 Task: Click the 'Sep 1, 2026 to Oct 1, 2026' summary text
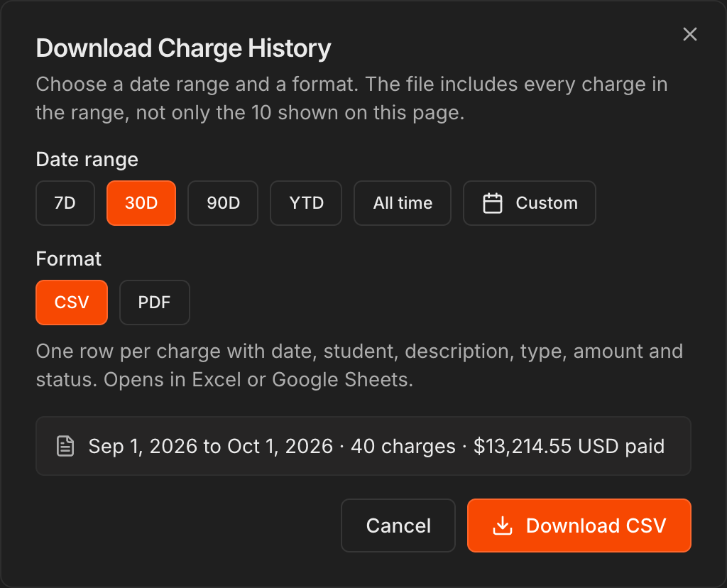pyautogui.click(x=211, y=446)
